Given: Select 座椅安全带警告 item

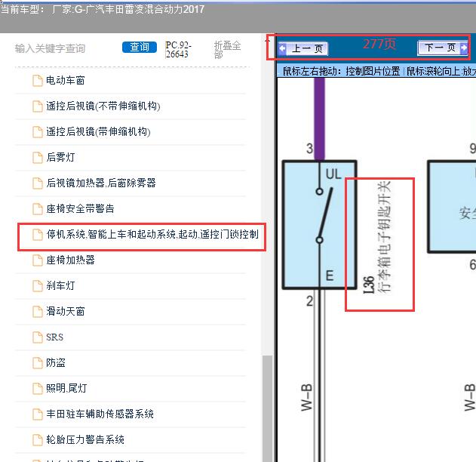Looking at the screenshot, I should (x=80, y=208).
